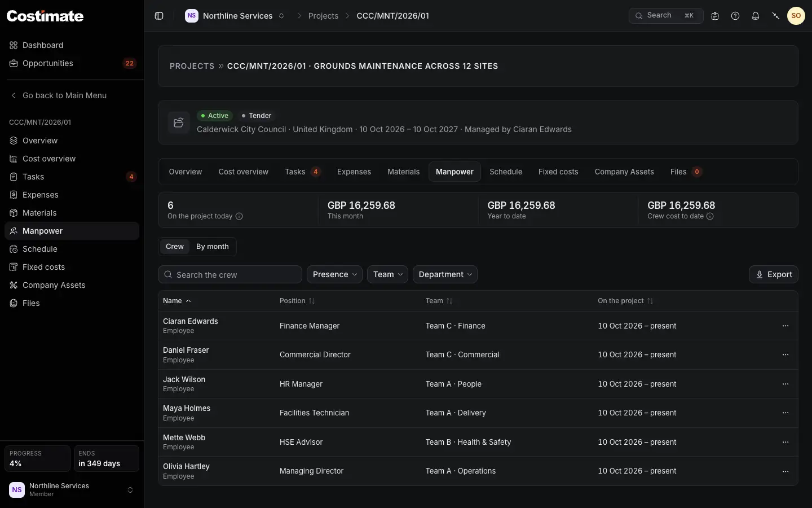Open notifications bell icon
The image size is (812, 508).
tap(756, 16)
